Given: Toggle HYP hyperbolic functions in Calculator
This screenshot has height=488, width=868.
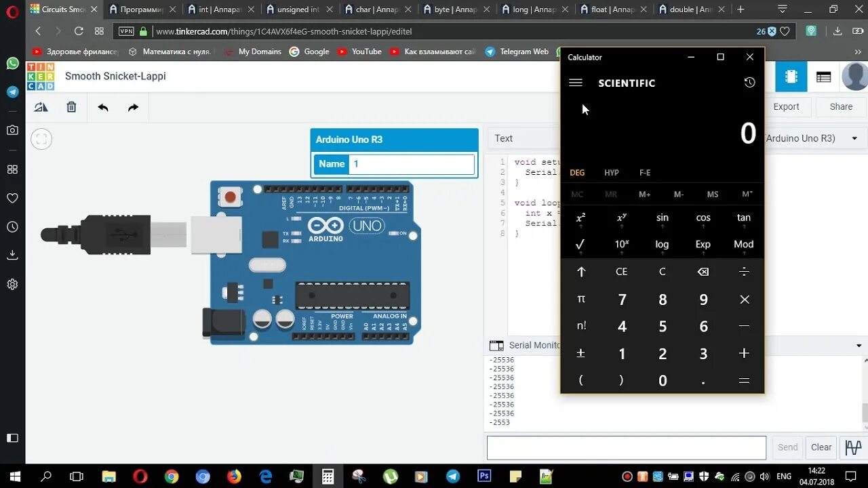Looking at the screenshot, I should coord(612,173).
